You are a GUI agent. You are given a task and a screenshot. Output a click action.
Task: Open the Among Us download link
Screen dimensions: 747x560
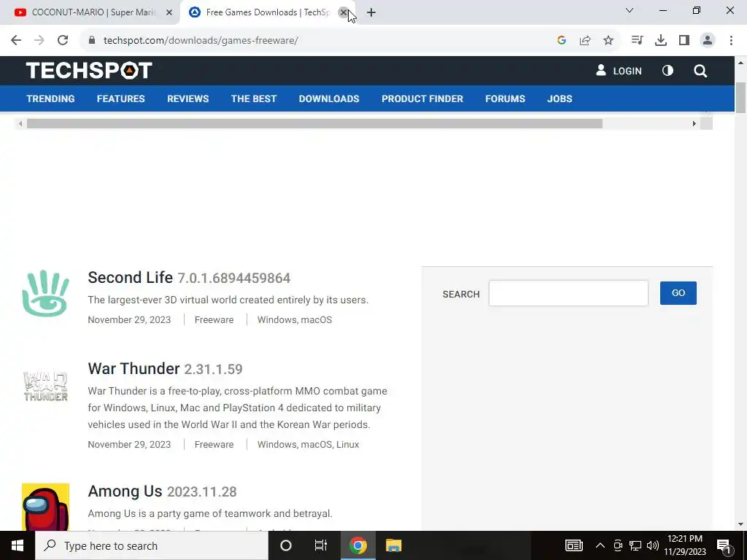pos(125,491)
